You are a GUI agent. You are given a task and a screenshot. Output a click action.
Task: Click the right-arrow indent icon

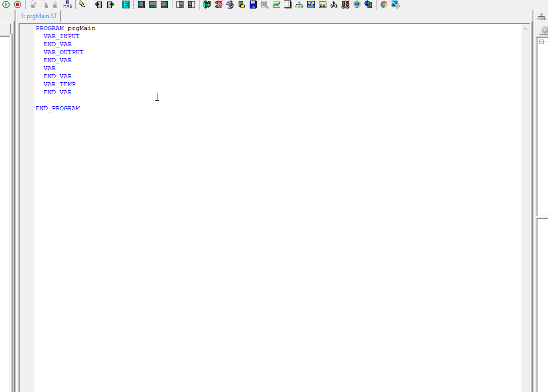tap(110, 5)
